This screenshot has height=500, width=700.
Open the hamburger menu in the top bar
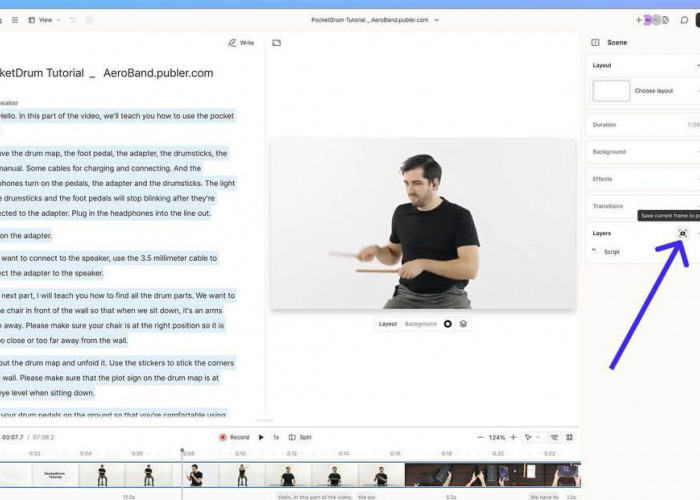pyautogui.click(x=15, y=20)
